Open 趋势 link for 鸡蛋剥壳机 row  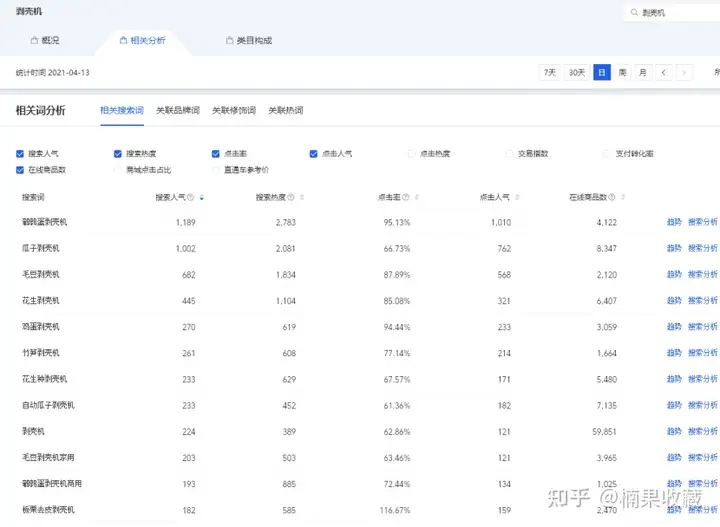tap(674, 327)
